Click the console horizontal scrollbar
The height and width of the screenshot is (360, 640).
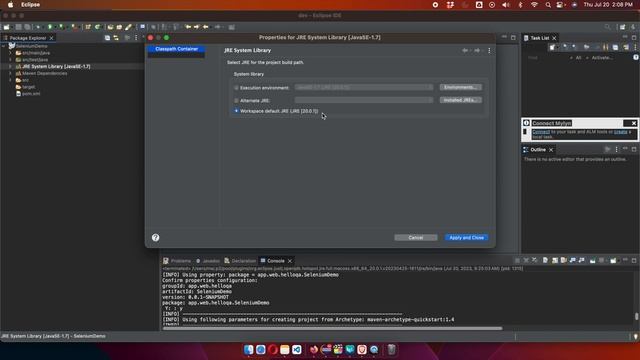[x=333, y=328]
